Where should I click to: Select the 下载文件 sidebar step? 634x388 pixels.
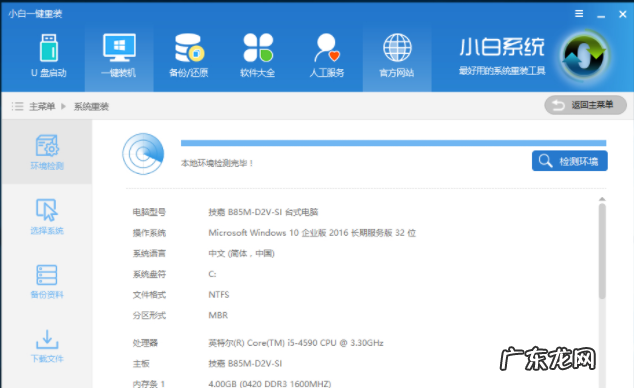pos(47,346)
